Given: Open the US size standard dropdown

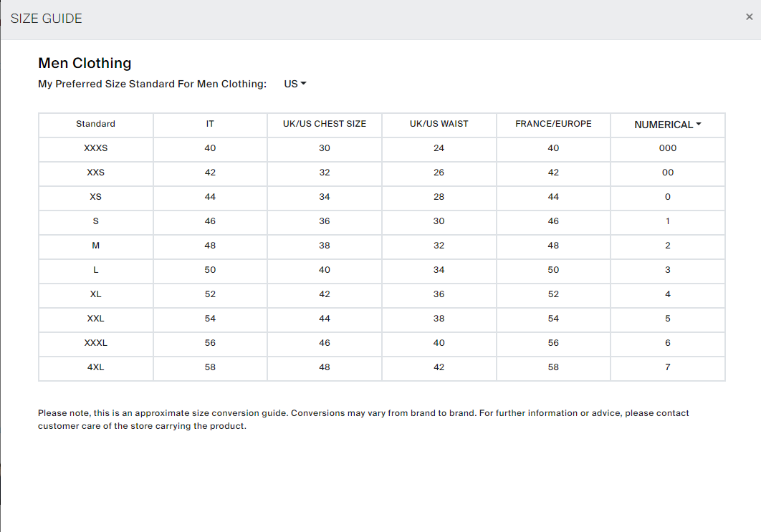Looking at the screenshot, I should (x=295, y=84).
